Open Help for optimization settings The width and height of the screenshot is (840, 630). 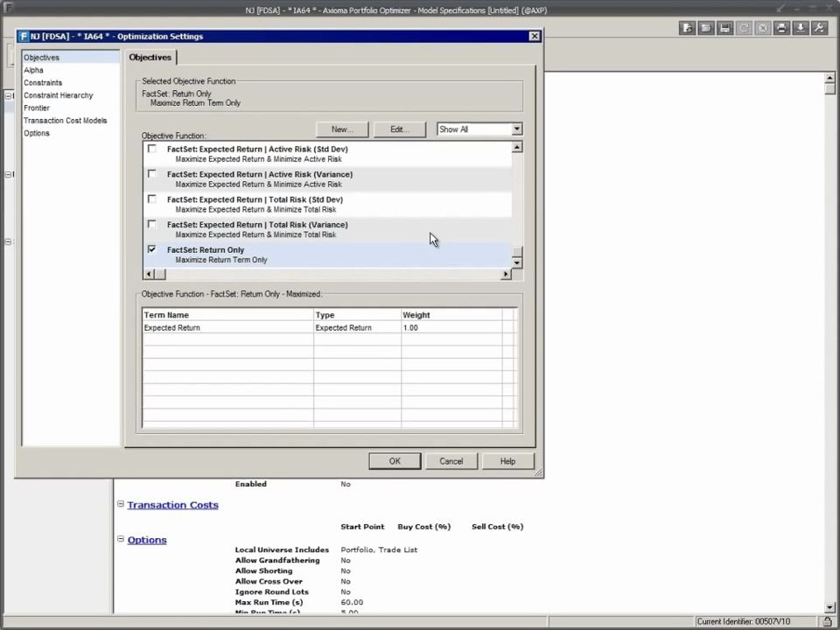[507, 461]
